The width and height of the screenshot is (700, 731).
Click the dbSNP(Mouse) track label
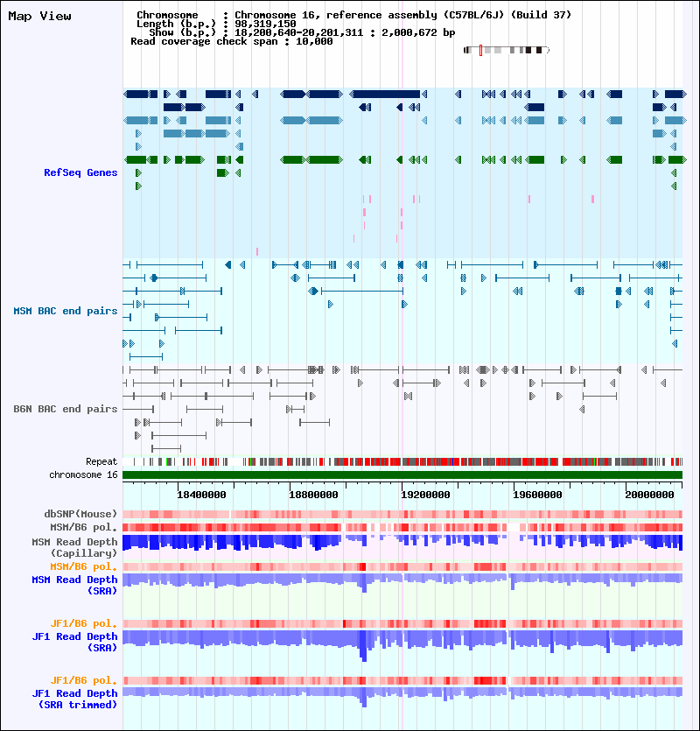tap(80, 514)
